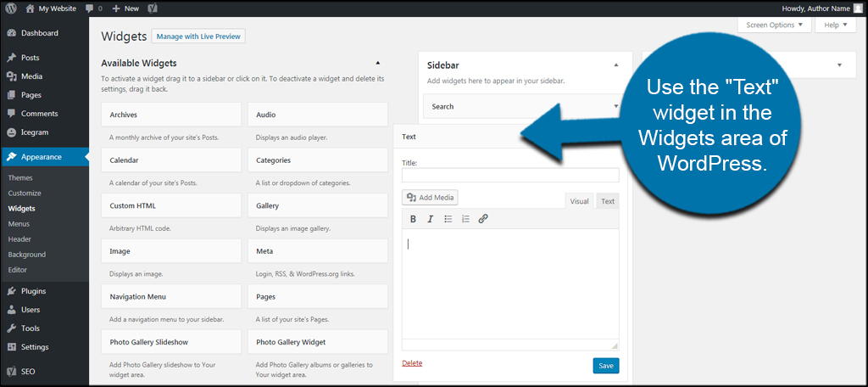Image resolution: width=868 pixels, height=387 pixels.
Task: Click the insert link icon in toolbar
Action: [482, 219]
